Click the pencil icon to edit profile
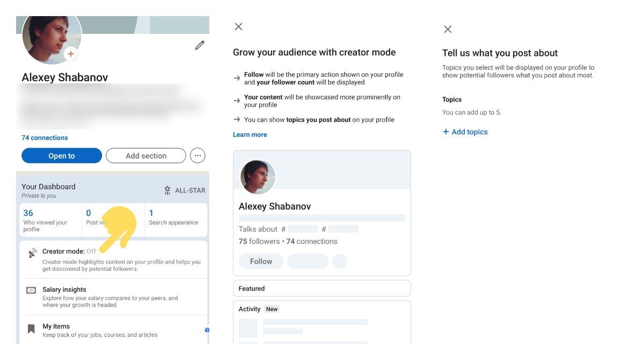This screenshot has width=644, height=360. (x=199, y=46)
